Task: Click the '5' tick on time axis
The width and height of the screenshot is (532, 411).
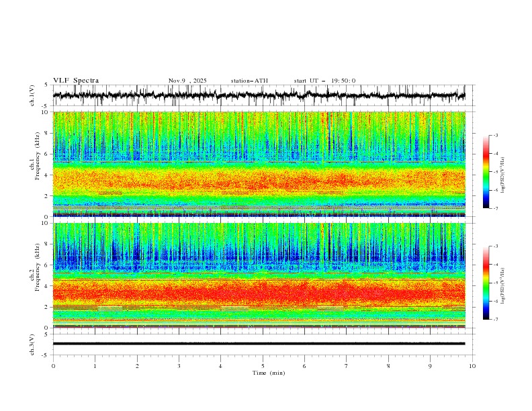Action: 263,366
